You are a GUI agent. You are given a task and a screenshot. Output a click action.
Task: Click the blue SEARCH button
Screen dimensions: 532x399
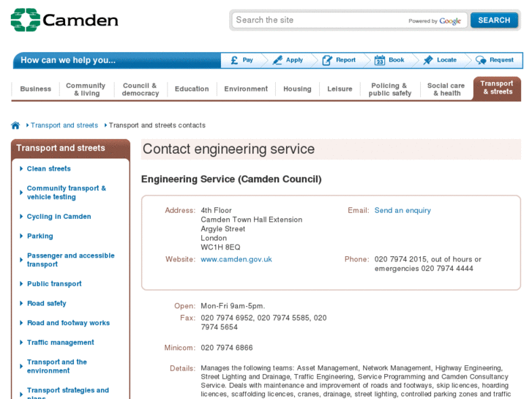[x=494, y=20]
